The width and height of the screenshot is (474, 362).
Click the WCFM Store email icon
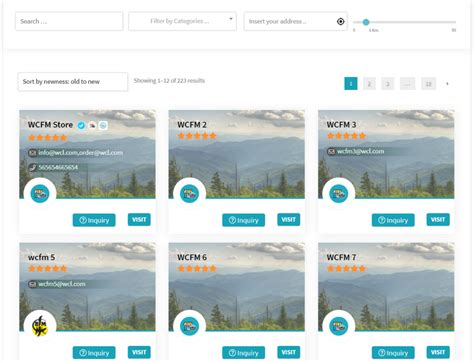coord(32,153)
